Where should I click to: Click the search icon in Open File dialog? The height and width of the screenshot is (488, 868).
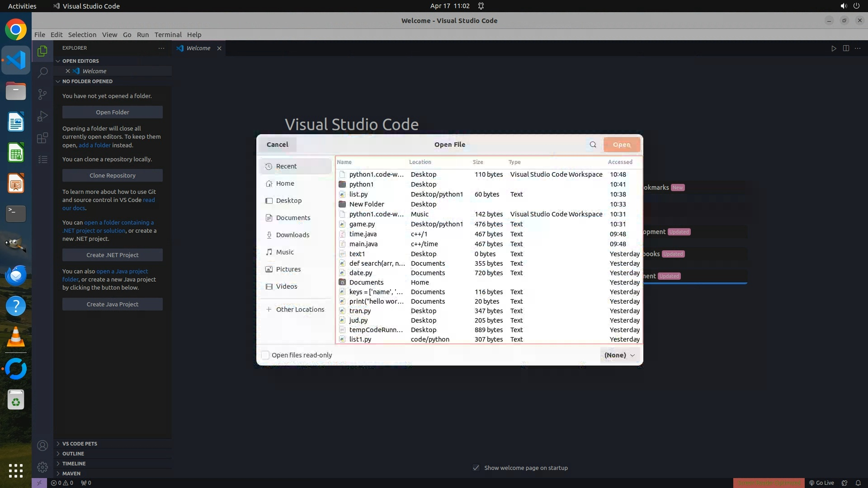[593, 145]
